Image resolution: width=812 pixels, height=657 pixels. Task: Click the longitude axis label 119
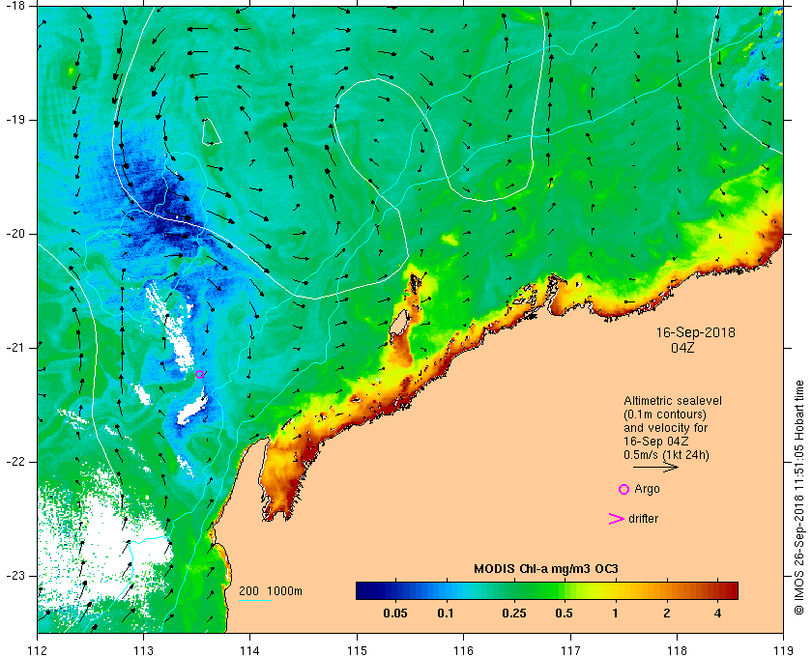click(x=784, y=651)
